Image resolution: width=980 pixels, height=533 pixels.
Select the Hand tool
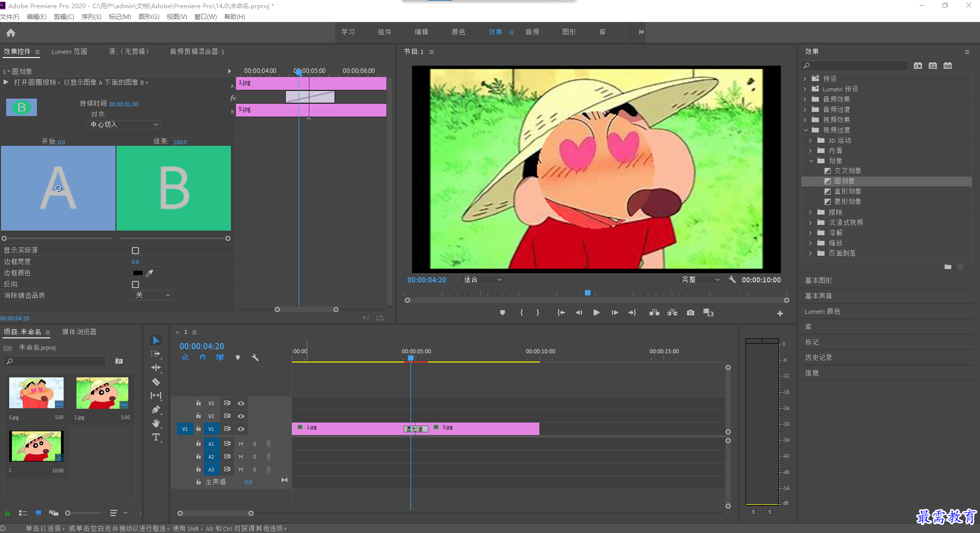pyautogui.click(x=156, y=423)
